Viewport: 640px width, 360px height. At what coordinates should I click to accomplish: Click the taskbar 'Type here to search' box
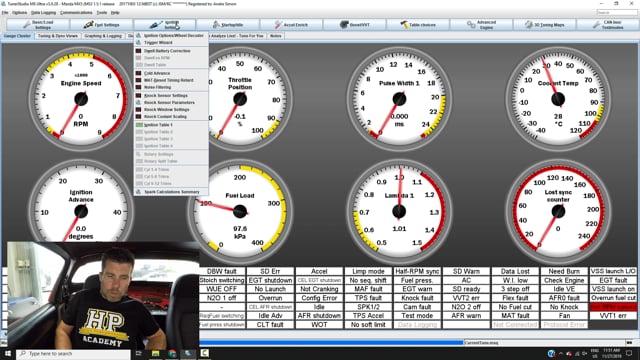coord(73,353)
